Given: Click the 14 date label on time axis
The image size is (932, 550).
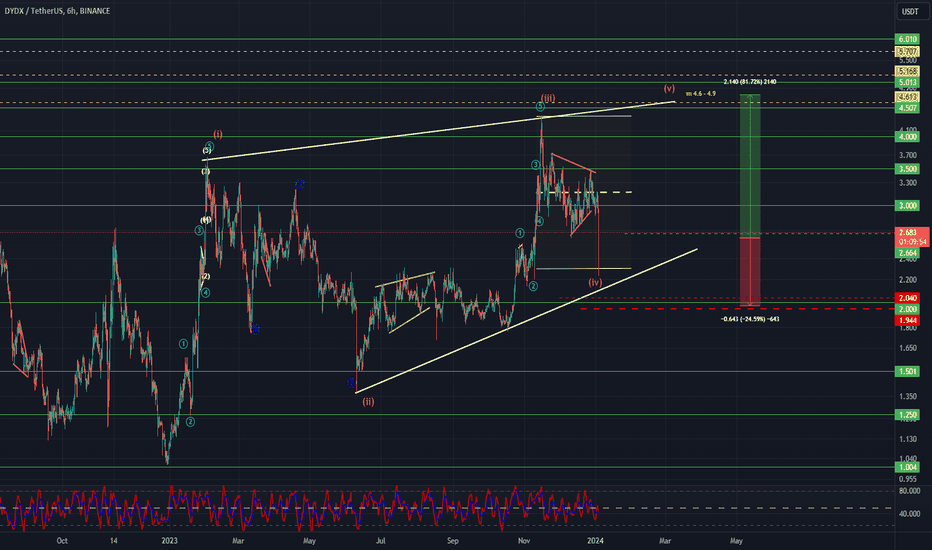Looking at the screenshot, I should click(x=114, y=541).
